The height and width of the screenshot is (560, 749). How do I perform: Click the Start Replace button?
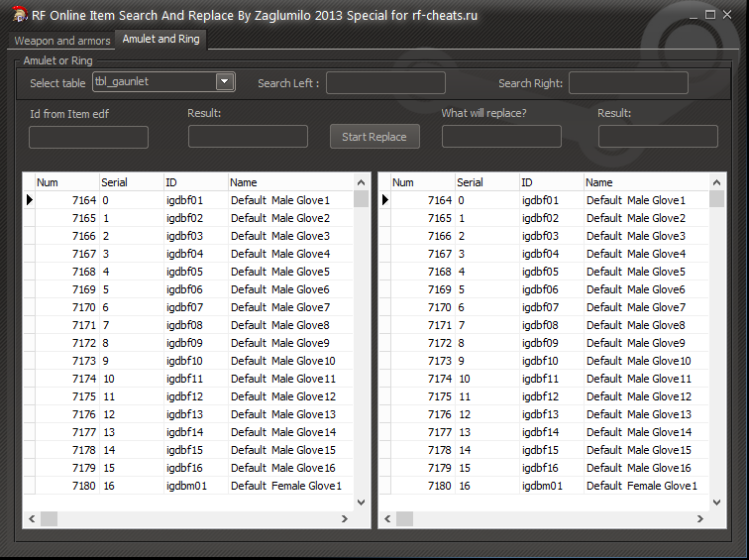(374, 137)
